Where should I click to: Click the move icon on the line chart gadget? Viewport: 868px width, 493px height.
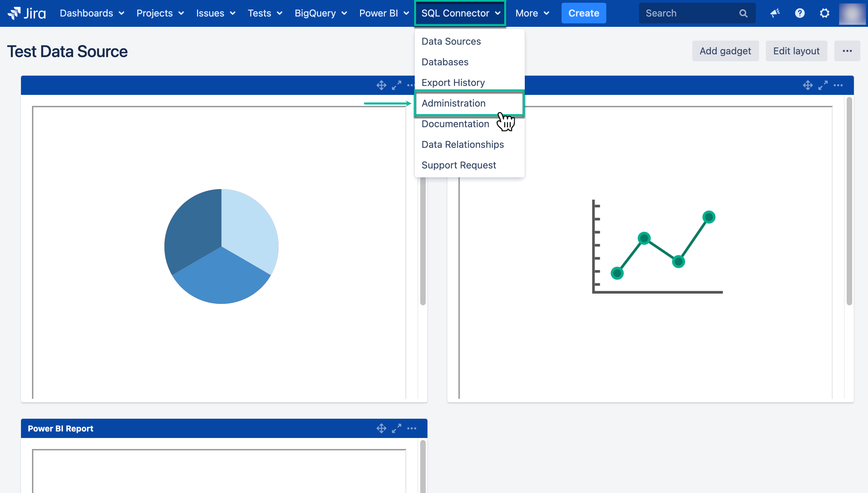(808, 85)
